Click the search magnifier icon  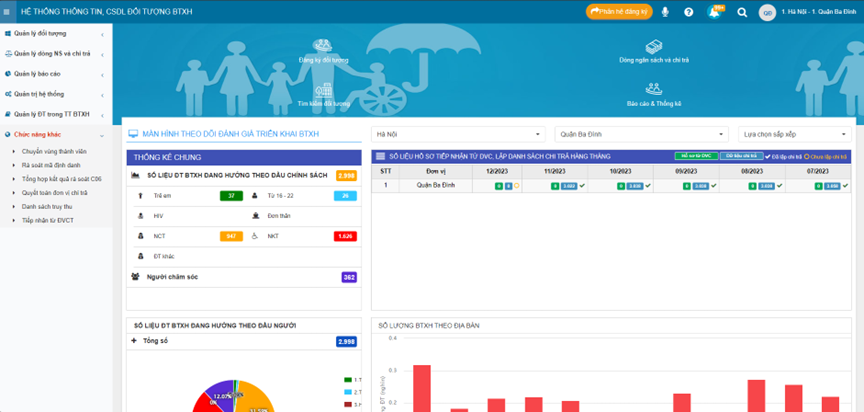742,12
